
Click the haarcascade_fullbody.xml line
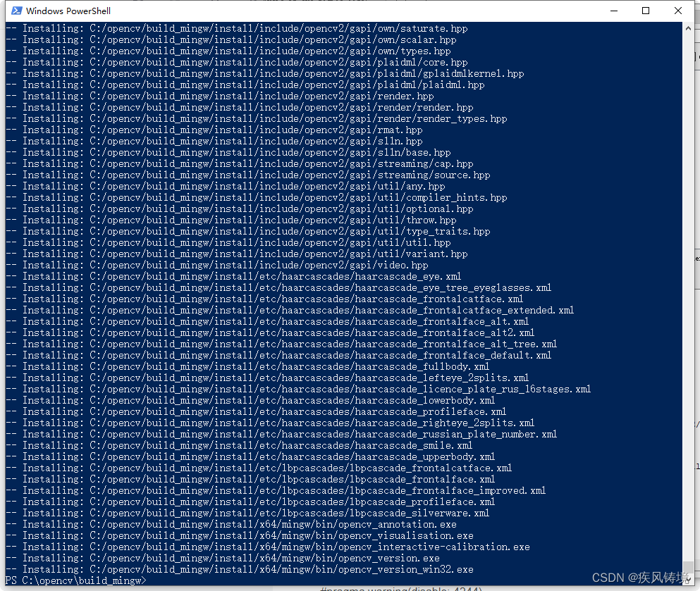247,366
